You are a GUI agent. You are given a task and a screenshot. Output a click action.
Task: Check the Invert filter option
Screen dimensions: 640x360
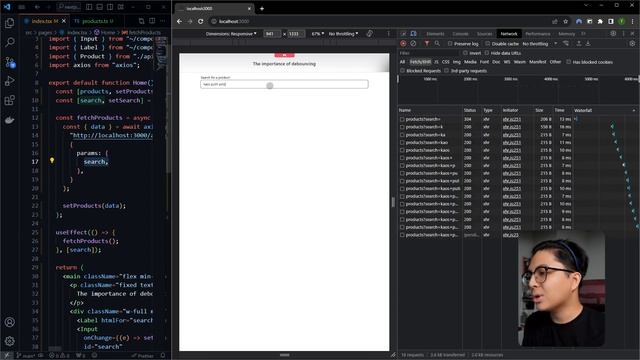point(465,53)
